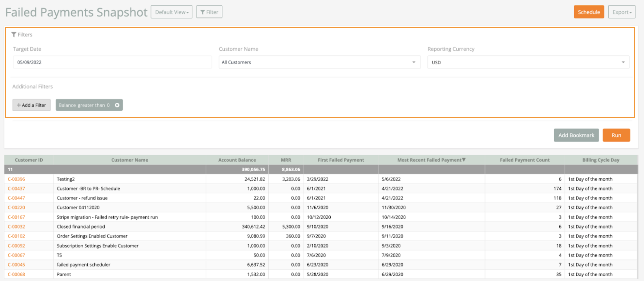Open the Default View dropdown
This screenshot has width=644, height=281.
171,12
